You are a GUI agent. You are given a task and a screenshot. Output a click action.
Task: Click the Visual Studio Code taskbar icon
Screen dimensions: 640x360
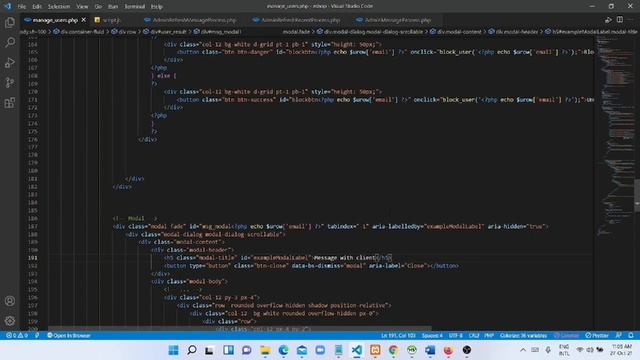pos(357,350)
